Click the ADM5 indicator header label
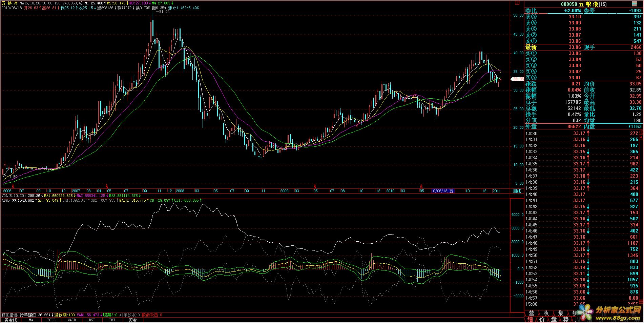The image size is (644, 323). pyautogui.click(x=5, y=200)
